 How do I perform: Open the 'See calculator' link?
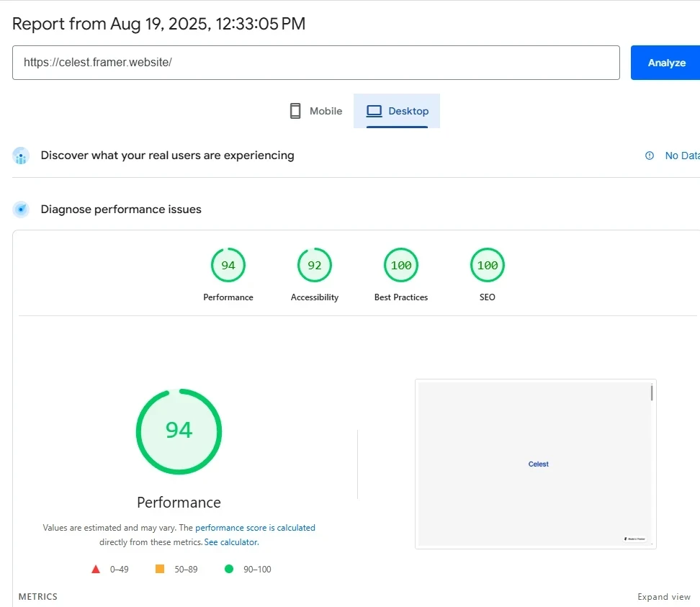(231, 542)
